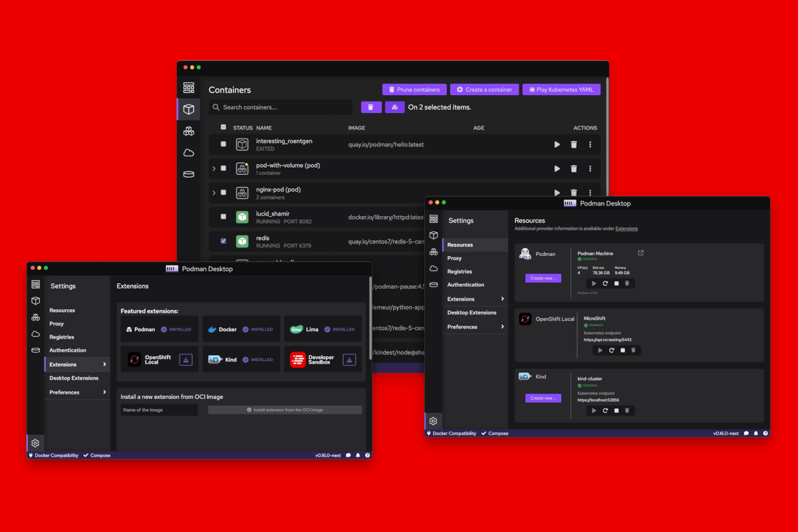Open the Pods view in the left sidebar
Image resolution: width=798 pixels, height=532 pixels.
click(189, 131)
